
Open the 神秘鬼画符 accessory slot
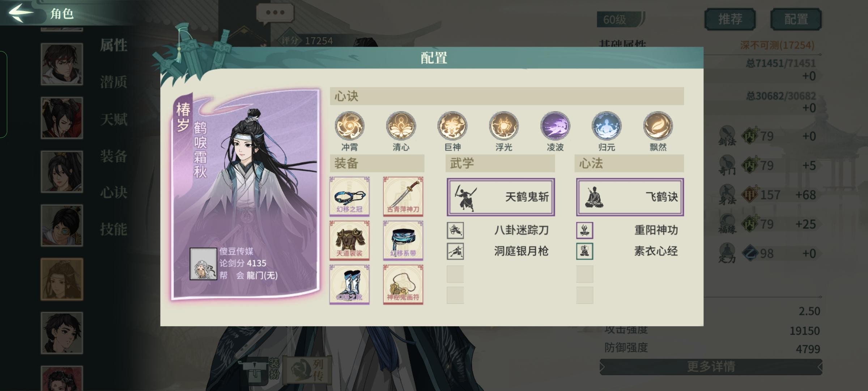pos(403,285)
